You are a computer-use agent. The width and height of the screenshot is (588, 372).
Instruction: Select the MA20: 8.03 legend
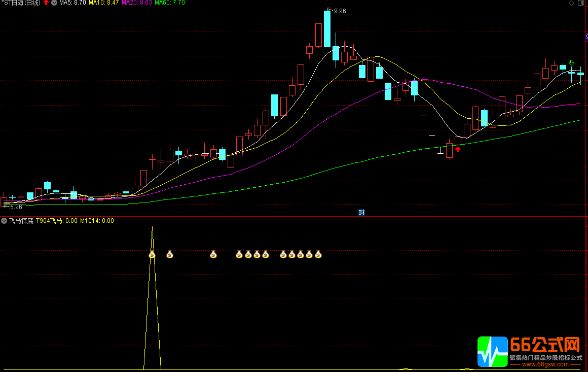click(137, 3)
